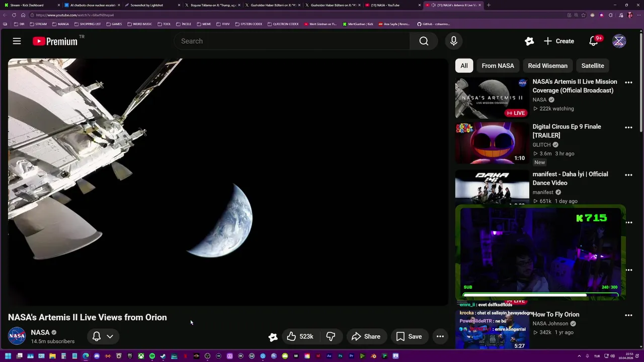
Task: Open the SHOPPING LIST bookmarks folder
Action: click(88, 24)
